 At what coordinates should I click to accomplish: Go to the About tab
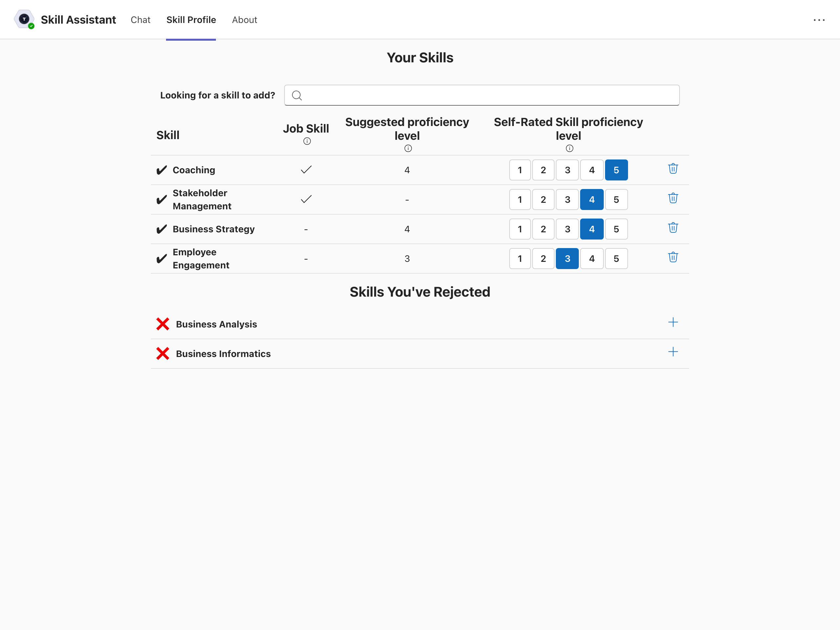(244, 20)
